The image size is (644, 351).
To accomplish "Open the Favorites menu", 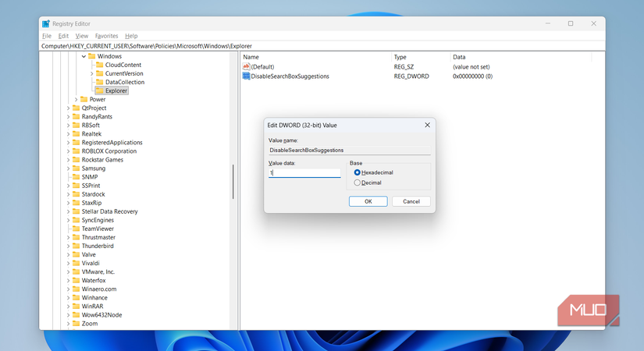I will pyautogui.click(x=106, y=36).
